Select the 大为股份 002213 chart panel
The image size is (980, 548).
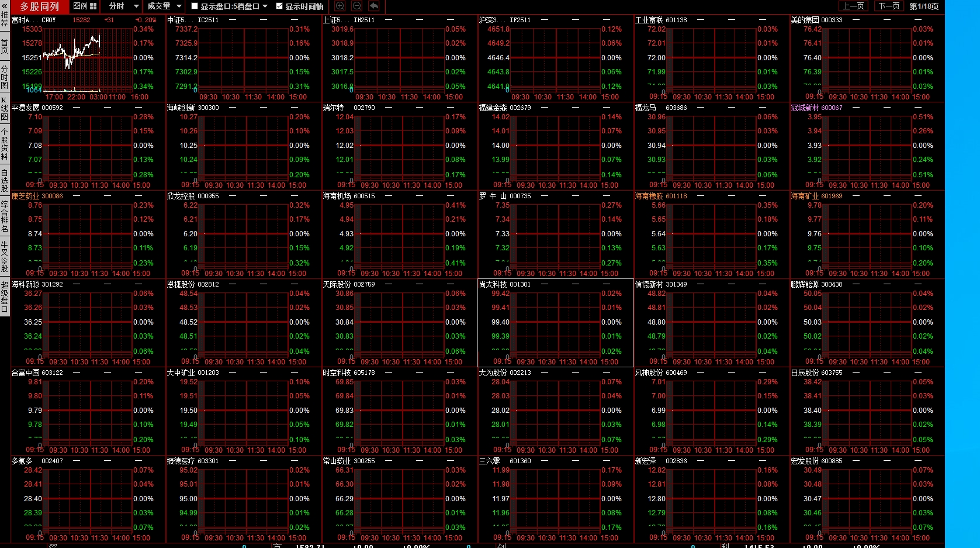click(x=556, y=411)
